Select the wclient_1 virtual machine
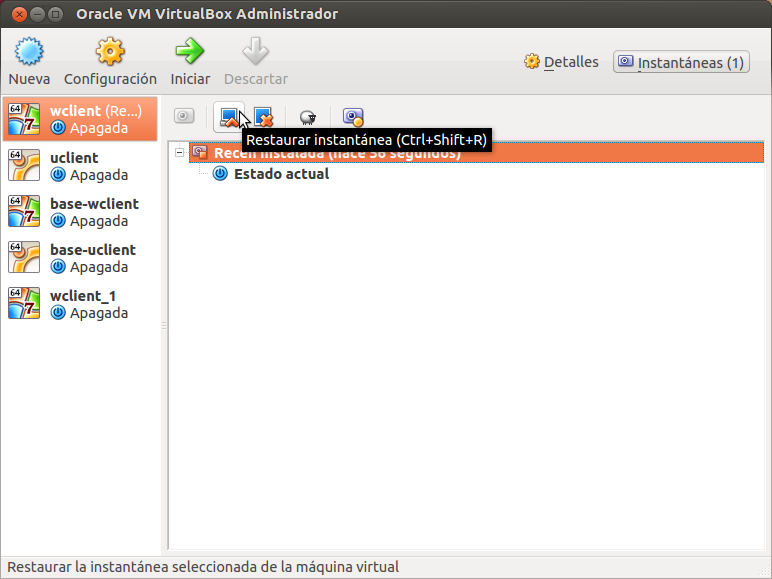Image resolution: width=772 pixels, height=579 pixels. tap(80, 304)
